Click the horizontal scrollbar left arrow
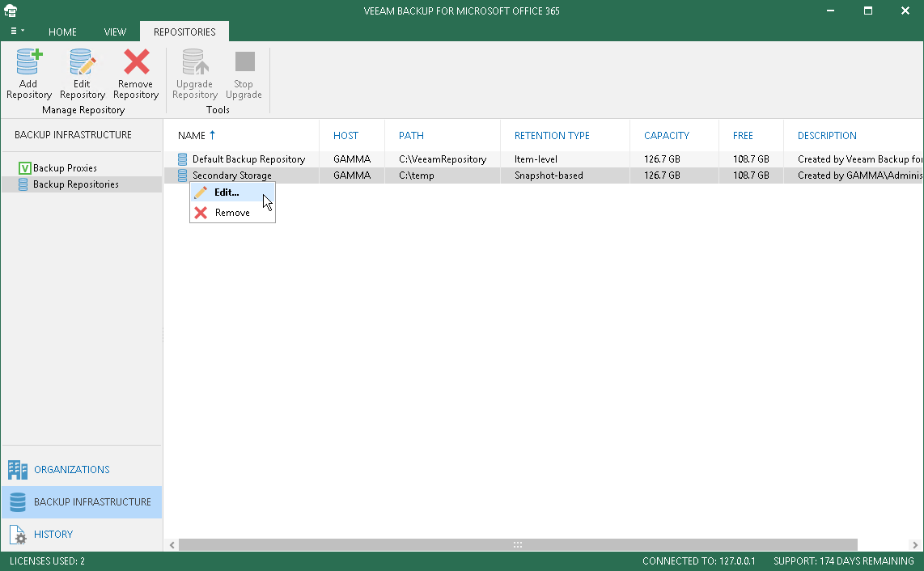 point(172,545)
